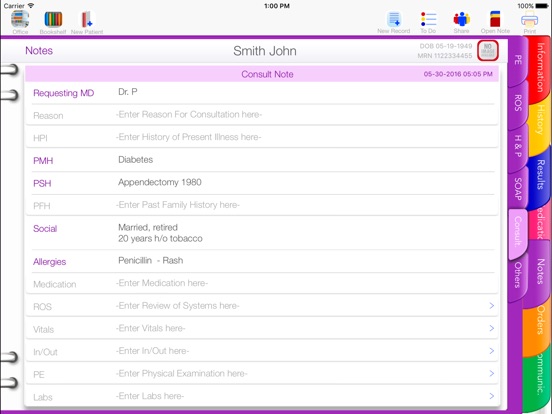Tap the MRN 1122334455 text
Image resolution: width=552 pixels, height=414 pixels.
(x=445, y=56)
